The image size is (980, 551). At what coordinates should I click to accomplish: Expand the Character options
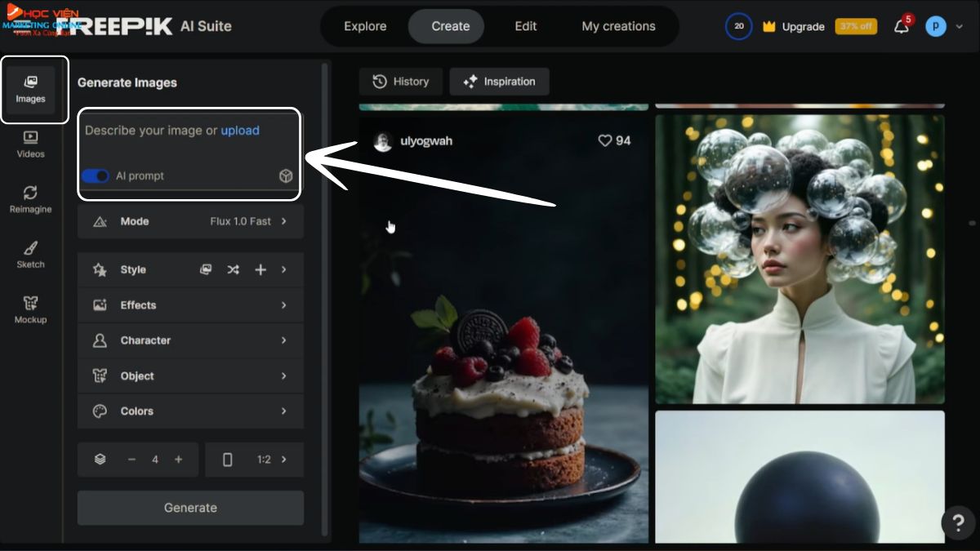tap(190, 340)
